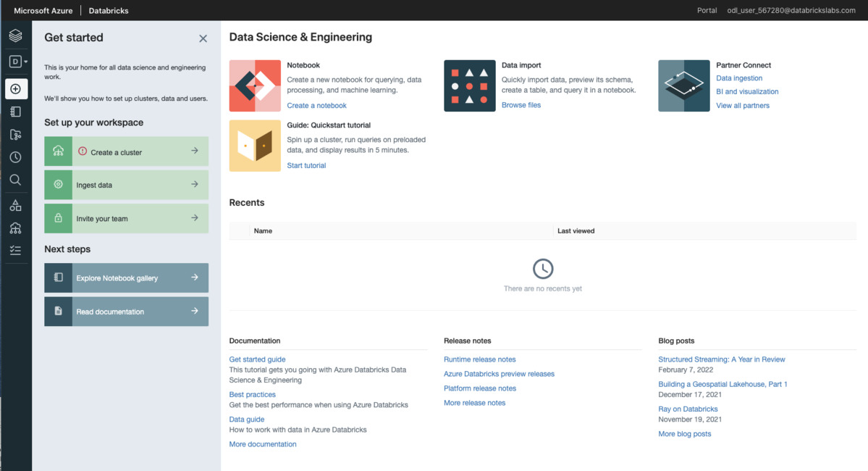Click the arrow on Ingest data

pos(195,184)
